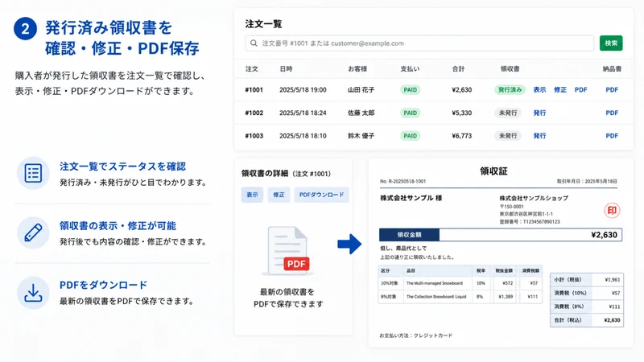Click the 注文一覧 panel title
This screenshot has height=362, width=644.
click(x=263, y=24)
